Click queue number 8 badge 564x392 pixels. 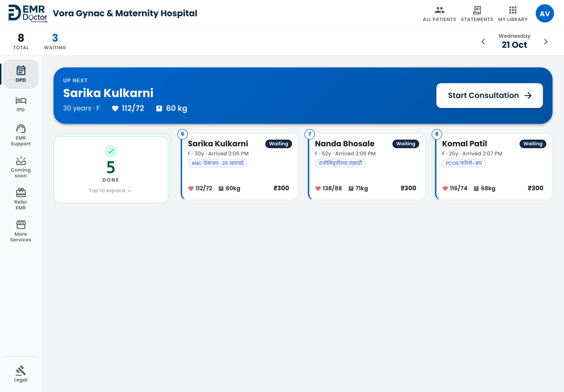point(437,134)
